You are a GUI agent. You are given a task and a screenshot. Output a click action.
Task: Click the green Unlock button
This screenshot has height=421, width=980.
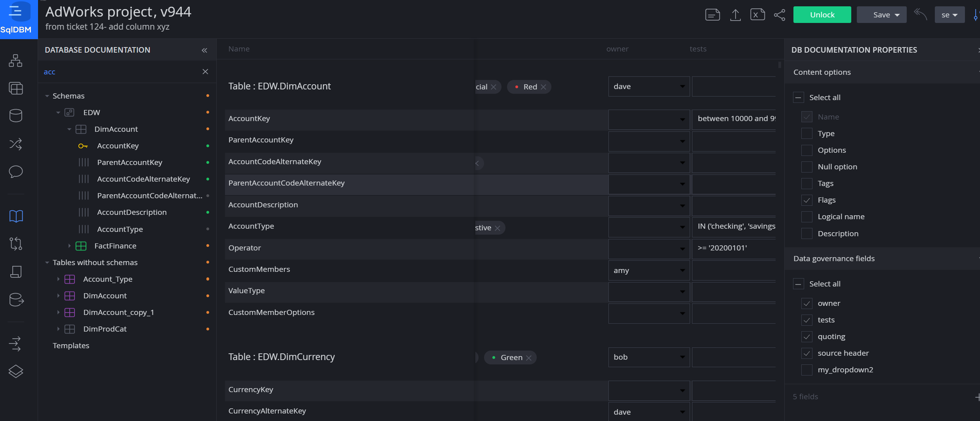tap(822, 14)
